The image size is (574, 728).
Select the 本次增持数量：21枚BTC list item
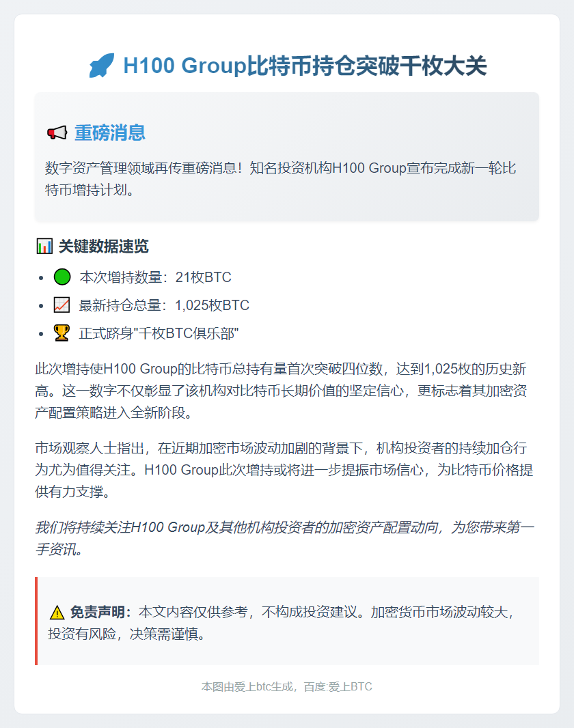(156, 277)
